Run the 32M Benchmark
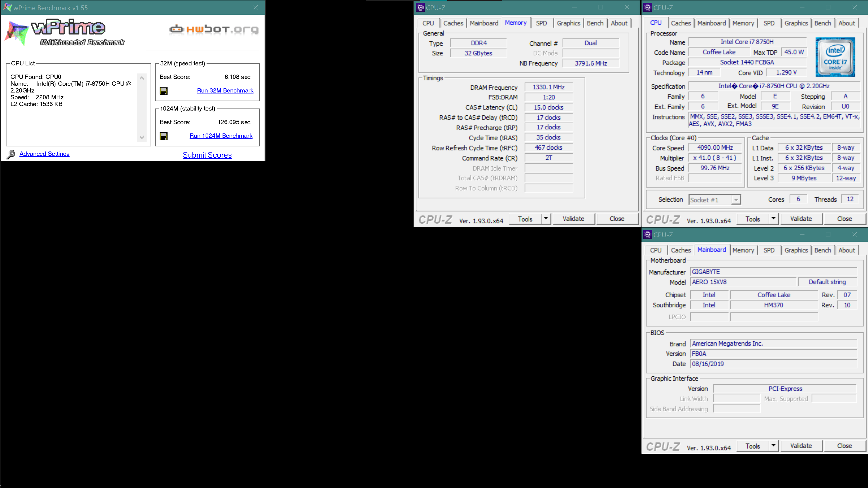 pyautogui.click(x=225, y=91)
